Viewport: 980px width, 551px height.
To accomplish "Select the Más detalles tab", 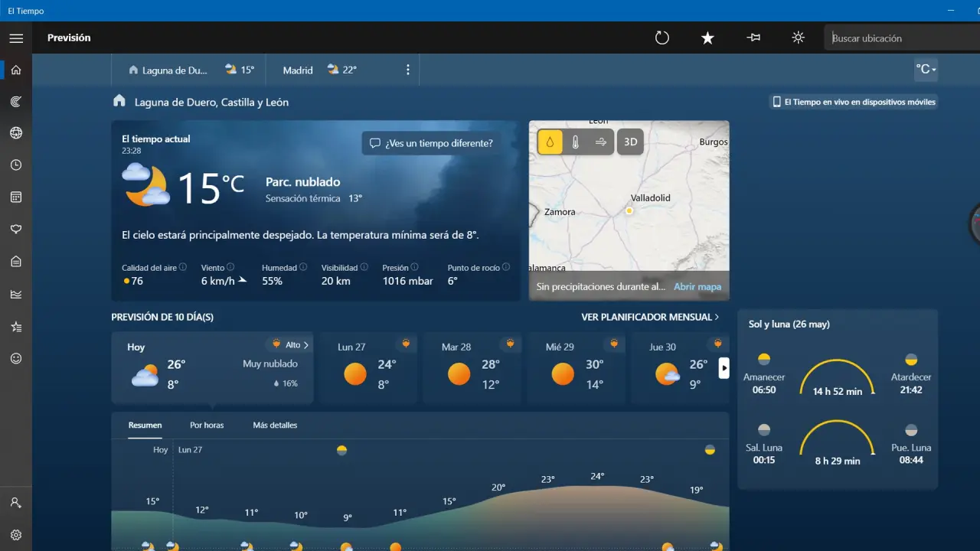I will click(x=275, y=425).
